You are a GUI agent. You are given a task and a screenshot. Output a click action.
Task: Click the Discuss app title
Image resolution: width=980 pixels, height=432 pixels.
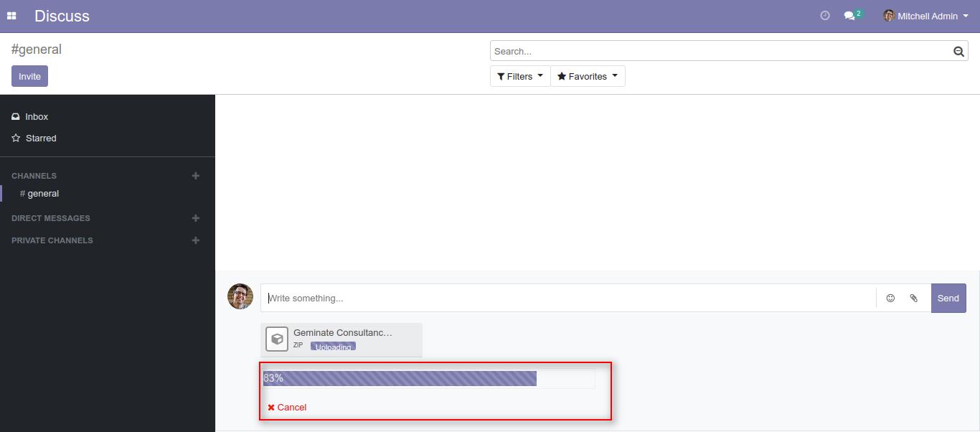tap(62, 16)
